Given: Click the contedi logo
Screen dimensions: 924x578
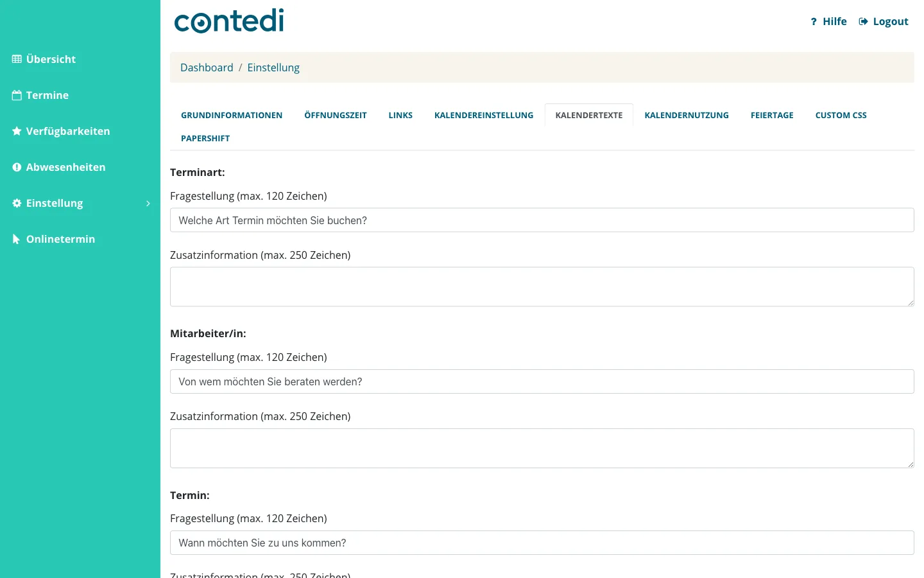Looking at the screenshot, I should pyautogui.click(x=229, y=21).
